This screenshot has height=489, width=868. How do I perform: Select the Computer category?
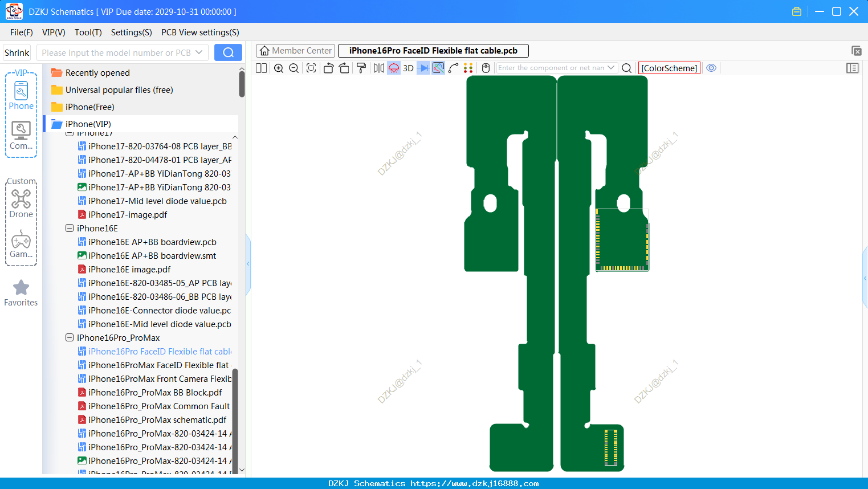[21, 136]
